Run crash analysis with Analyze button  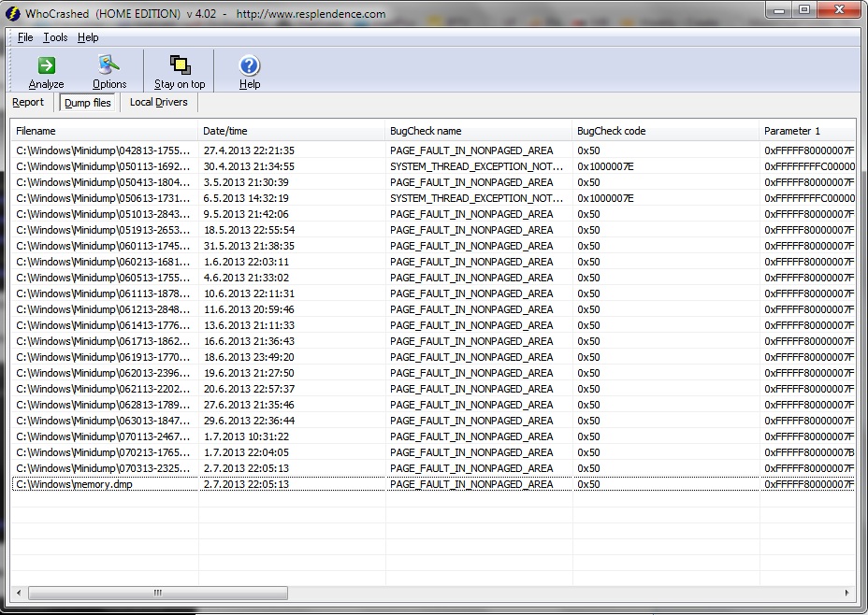click(x=47, y=72)
